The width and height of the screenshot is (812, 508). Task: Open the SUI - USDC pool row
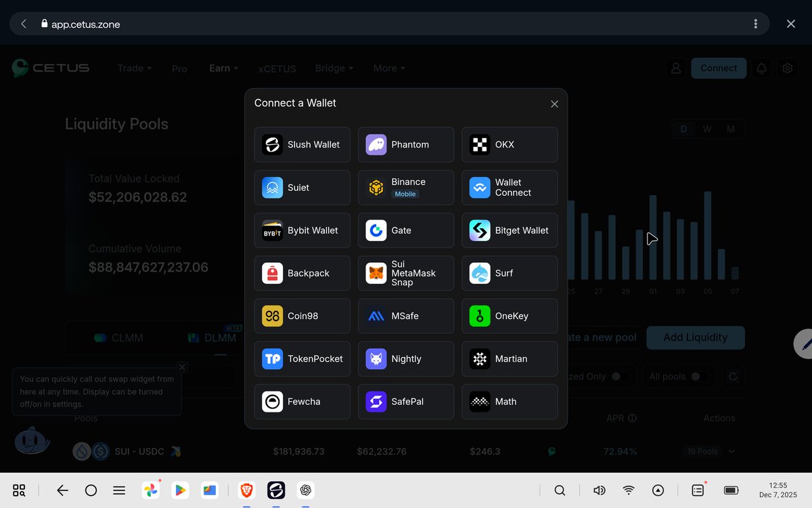tap(406, 451)
